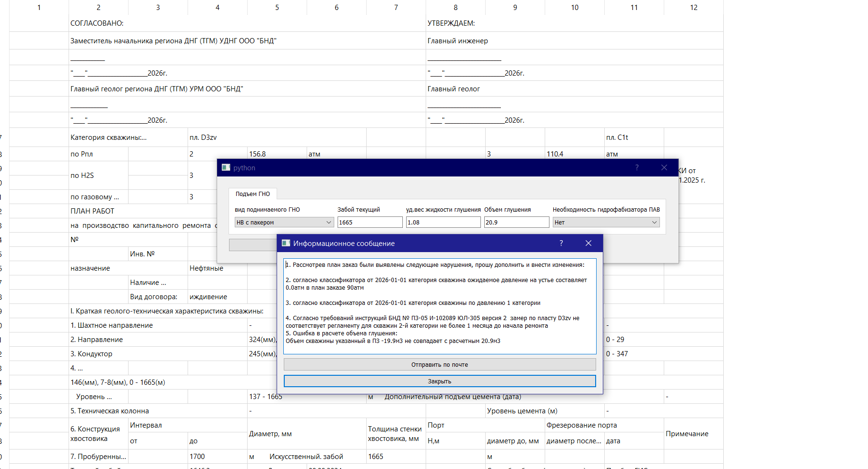Click the 0 - 29 cell
This screenshot has height=469, width=868.
click(x=664, y=340)
